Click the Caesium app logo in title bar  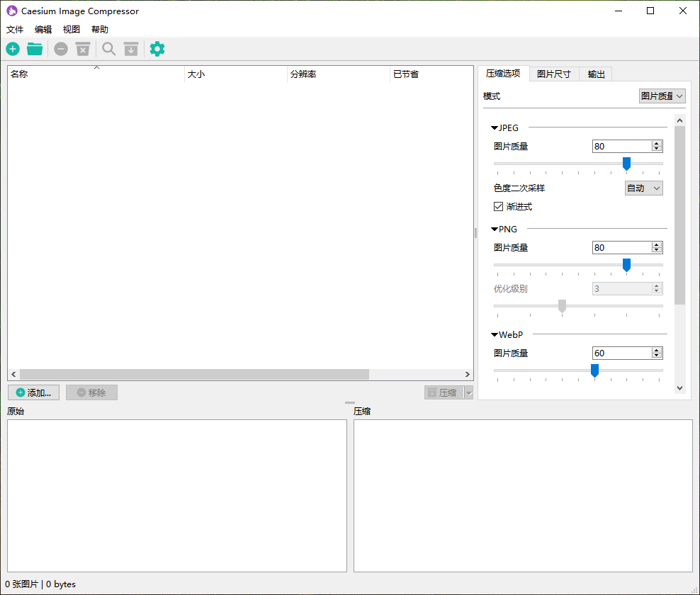(x=12, y=11)
